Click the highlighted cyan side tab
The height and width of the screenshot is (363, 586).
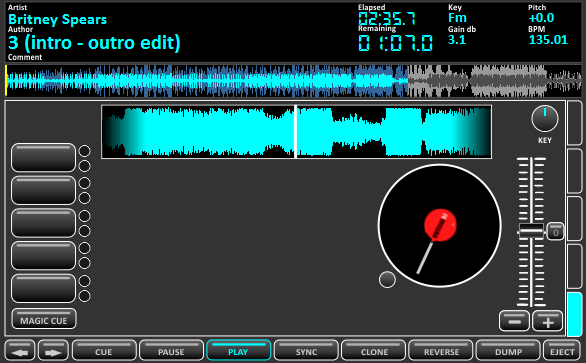tap(574, 314)
